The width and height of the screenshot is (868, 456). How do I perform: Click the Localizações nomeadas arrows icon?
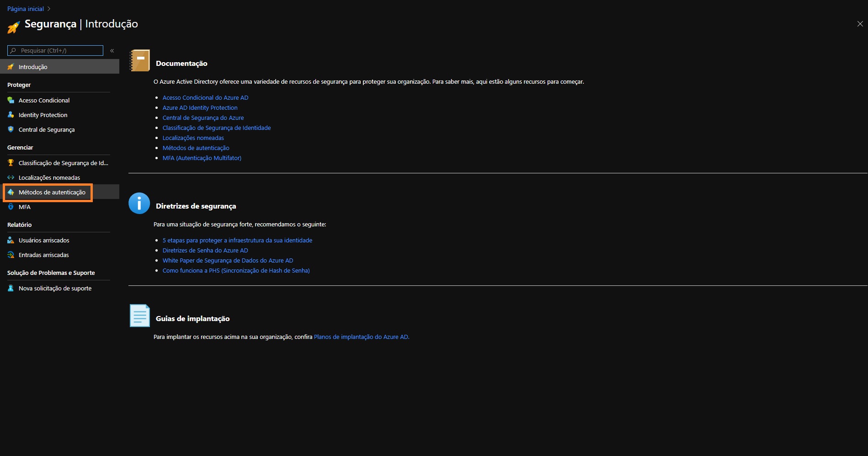[x=11, y=177]
